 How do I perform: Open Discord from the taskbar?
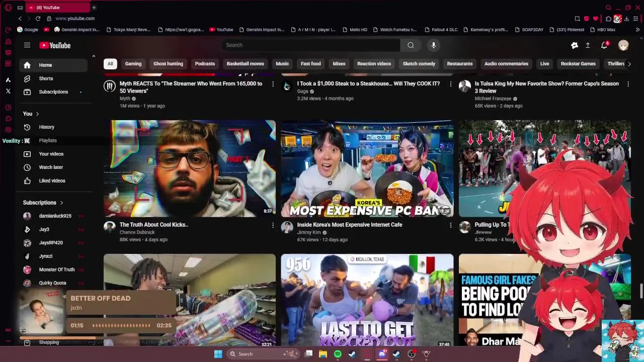pos(382,354)
